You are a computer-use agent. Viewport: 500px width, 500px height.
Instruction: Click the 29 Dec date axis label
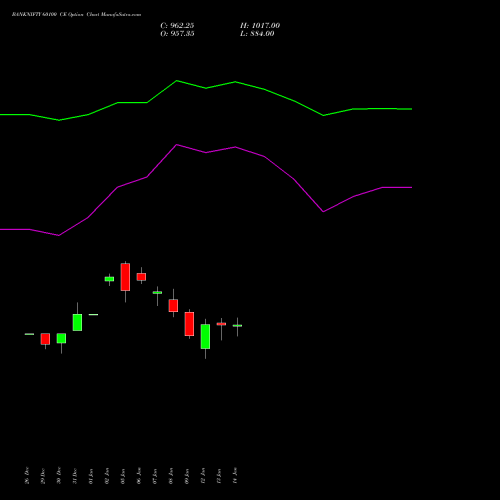[x=43, y=476]
